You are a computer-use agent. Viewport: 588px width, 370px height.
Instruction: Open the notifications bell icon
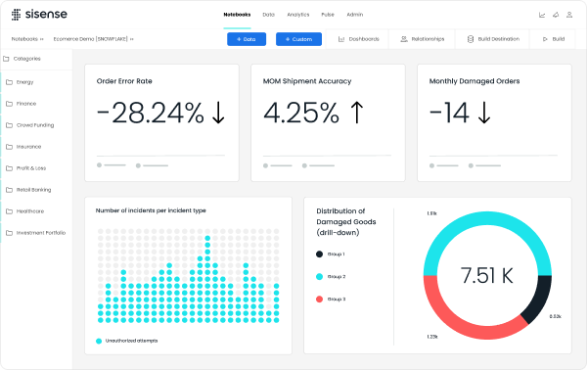point(556,15)
